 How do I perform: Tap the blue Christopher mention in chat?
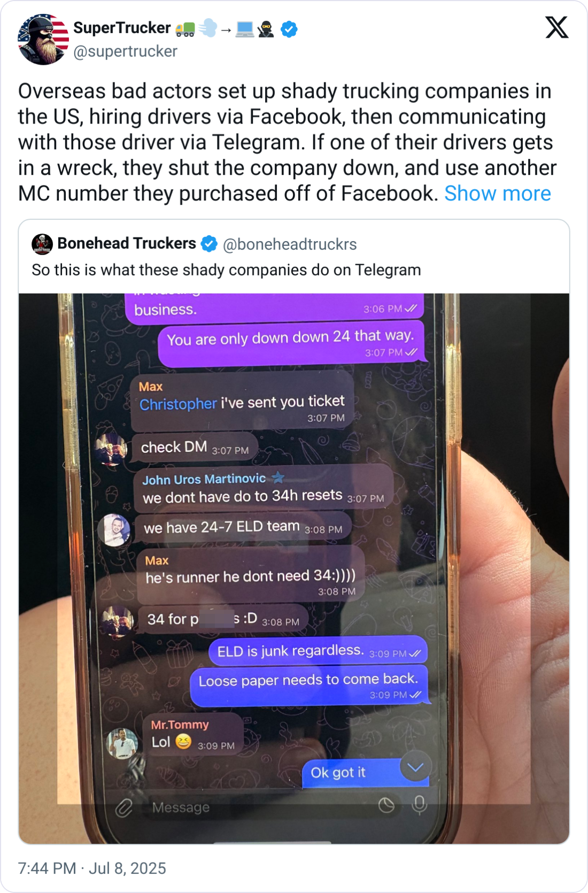pyautogui.click(x=178, y=404)
